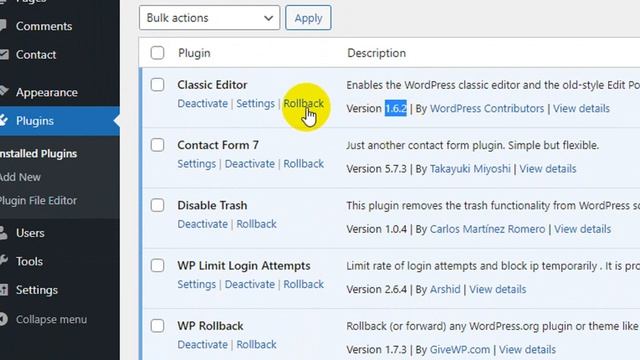View details for WP Rollback
This screenshot has height=360, width=640.
click(x=527, y=350)
